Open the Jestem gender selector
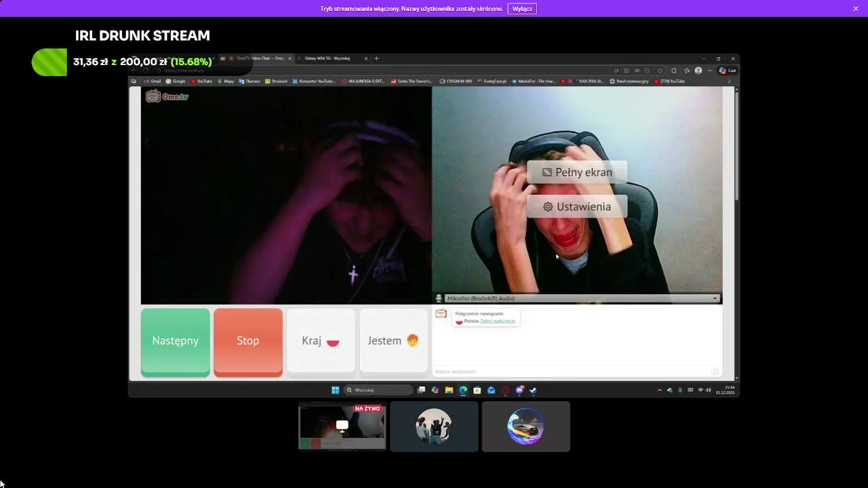 pyautogui.click(x=393, y=341)
